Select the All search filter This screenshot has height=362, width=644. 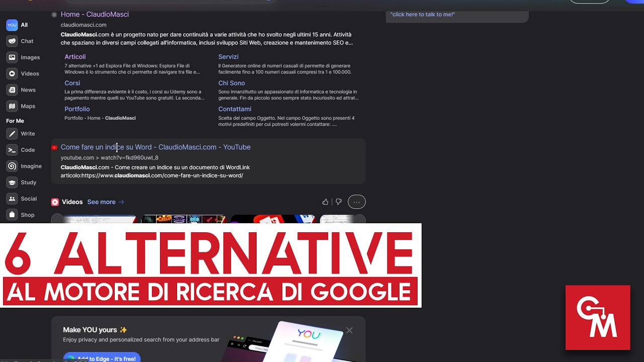point(24,25)
